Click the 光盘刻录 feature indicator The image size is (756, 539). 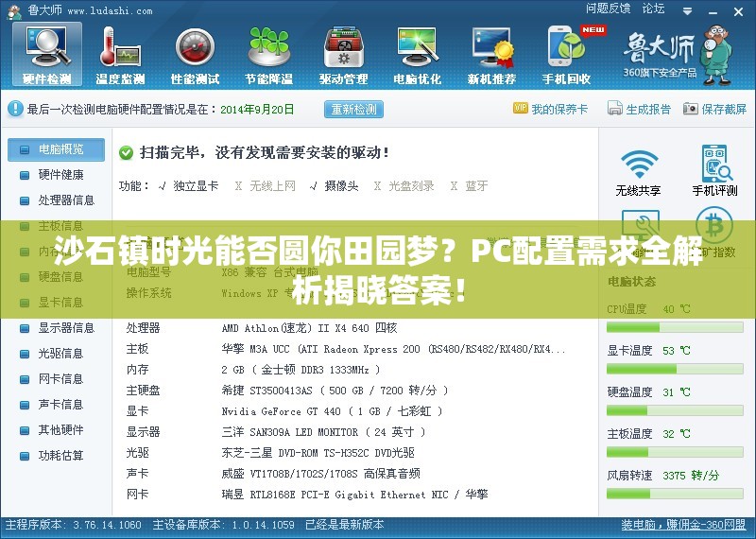404,185
